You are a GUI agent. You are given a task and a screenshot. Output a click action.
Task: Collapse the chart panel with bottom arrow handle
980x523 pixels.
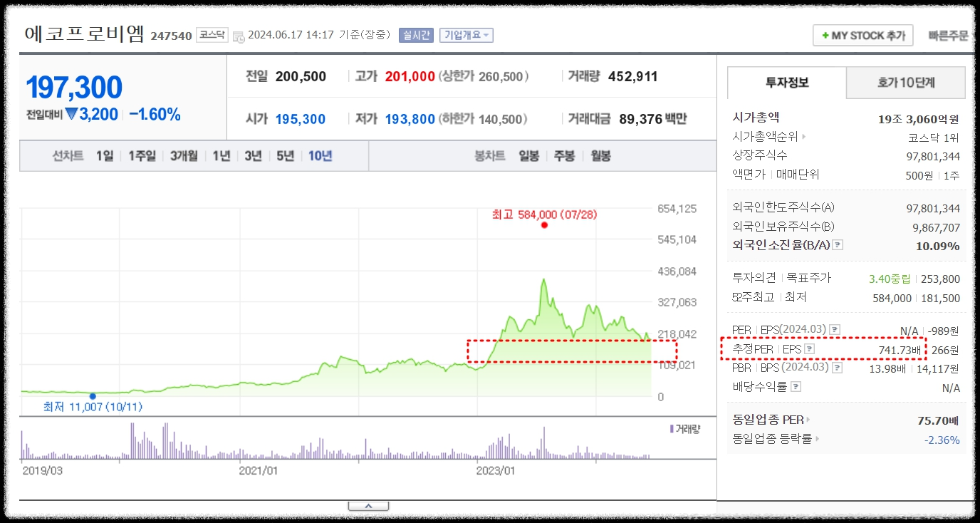[368, 506]
